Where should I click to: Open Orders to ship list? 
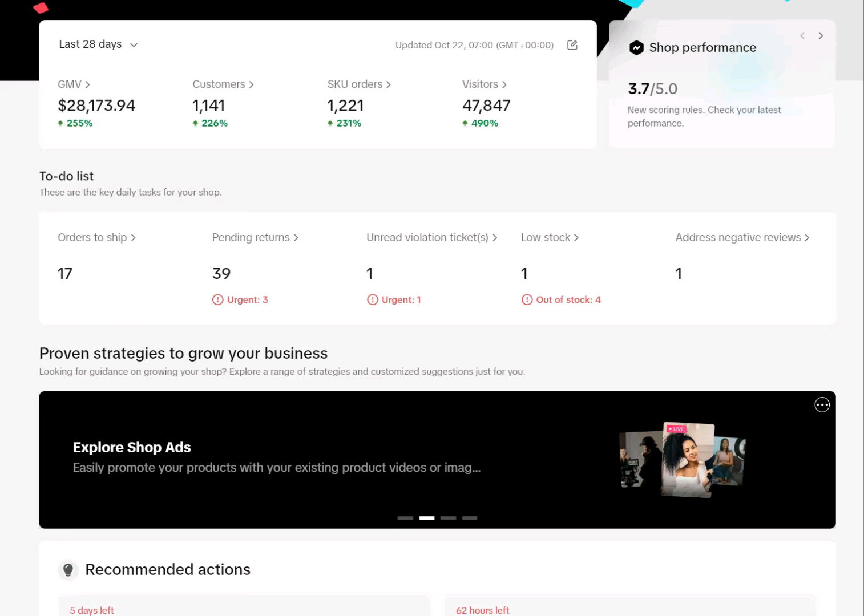[x=96, y=238]
